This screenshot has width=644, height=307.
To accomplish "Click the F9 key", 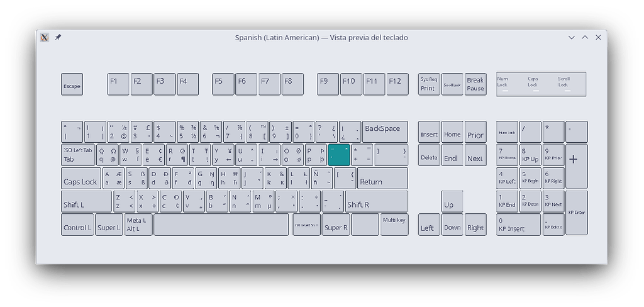I will coord(328,84).
